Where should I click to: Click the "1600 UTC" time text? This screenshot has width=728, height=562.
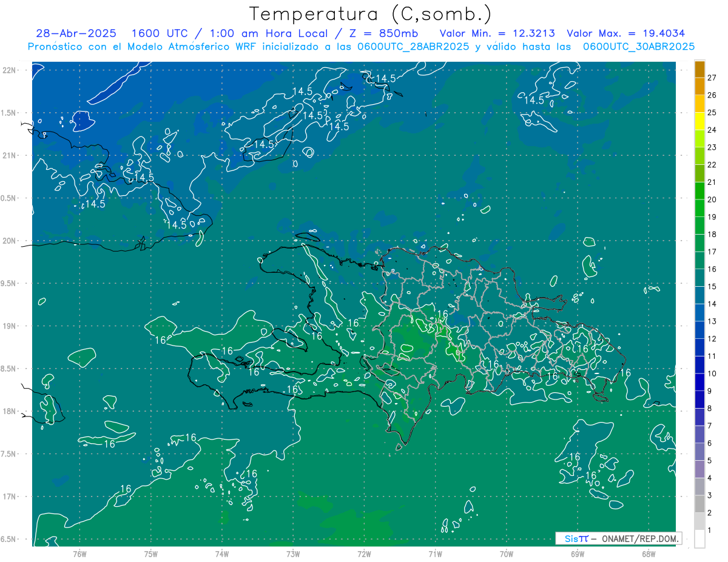click(x=160, y=33)
